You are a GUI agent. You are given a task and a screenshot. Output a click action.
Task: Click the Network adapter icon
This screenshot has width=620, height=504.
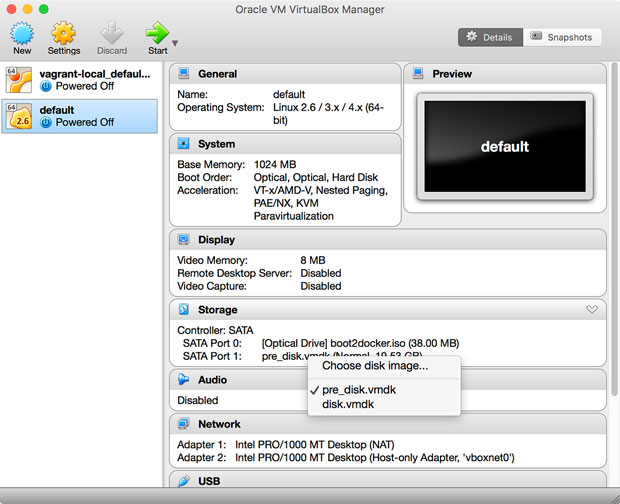183,423
